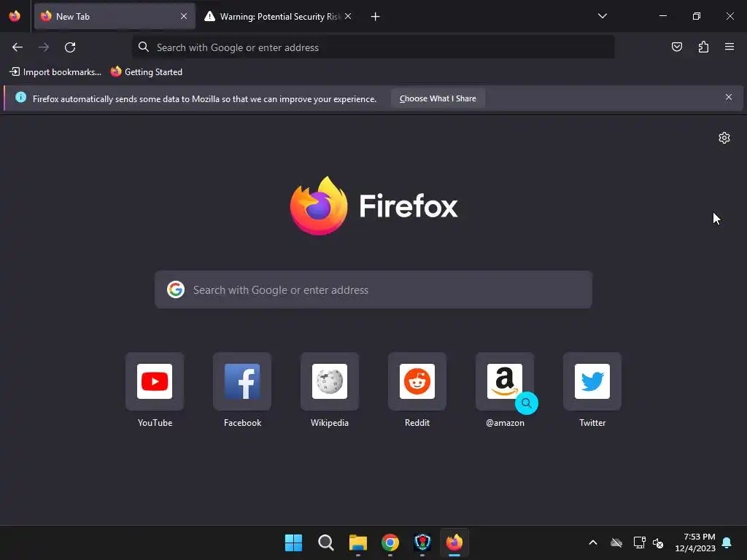The image size is (747, 560).
Task: Click the OneDrive cloud tray icon
Action: click(x=616, y=542)
